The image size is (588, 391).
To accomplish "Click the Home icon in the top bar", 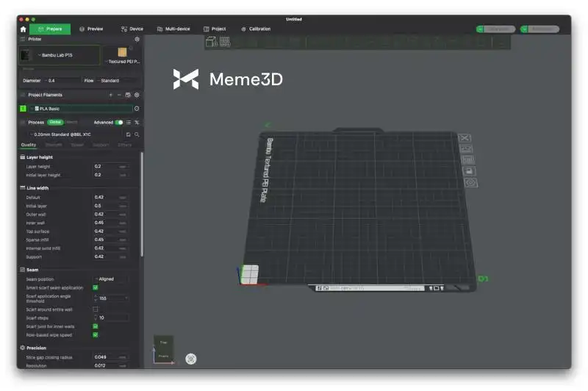I will 23,29.
